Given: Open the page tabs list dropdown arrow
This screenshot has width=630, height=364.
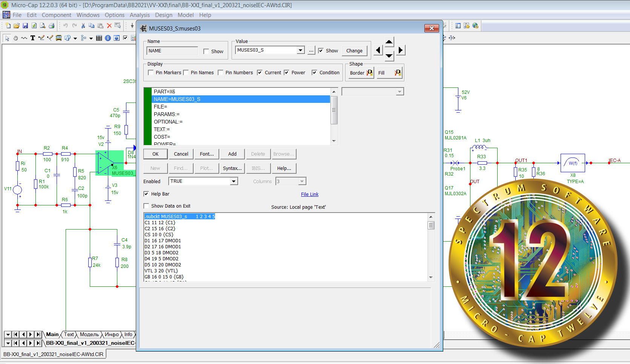Looking at the screenshot, I should (8, 335).
